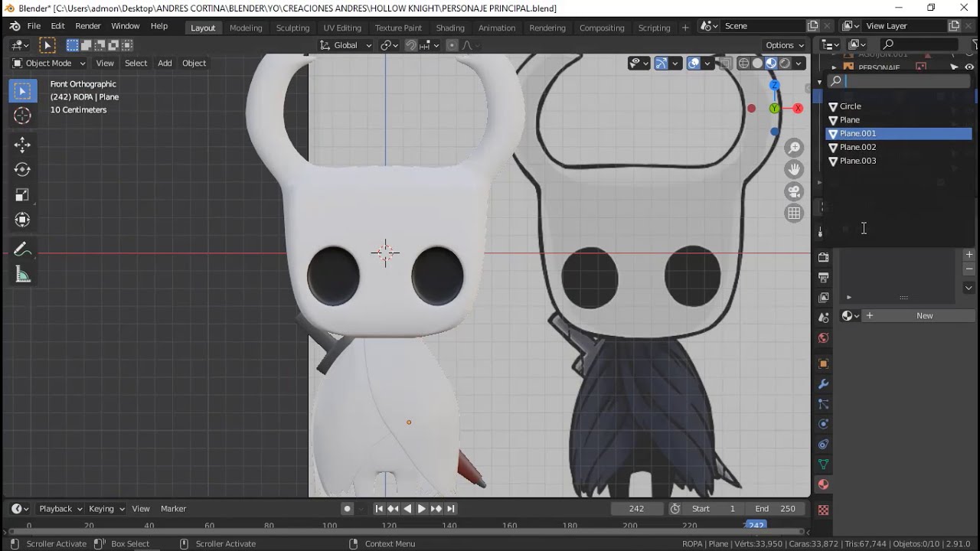Open the Keying dropdown
Screen dimensions: 980x551
(106, 508)
